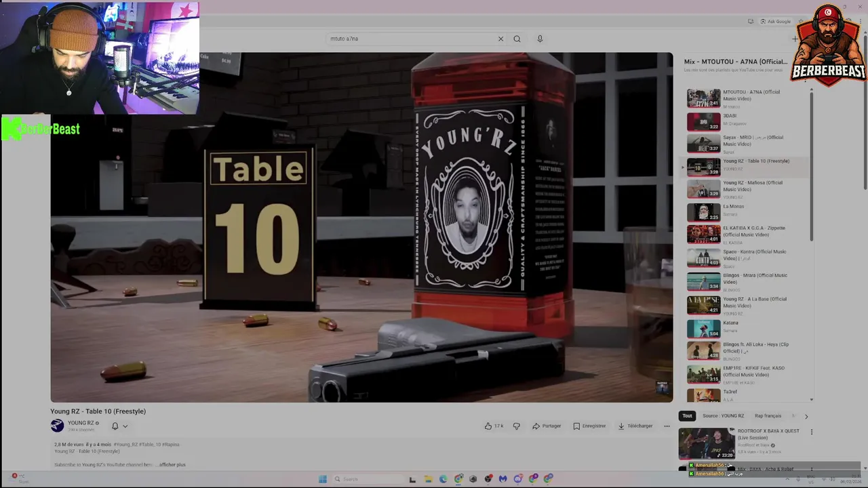This screenshot has height=488, width=868.
Task: Open more actions three-dot menu under video
Action: (x=667, y=426)
